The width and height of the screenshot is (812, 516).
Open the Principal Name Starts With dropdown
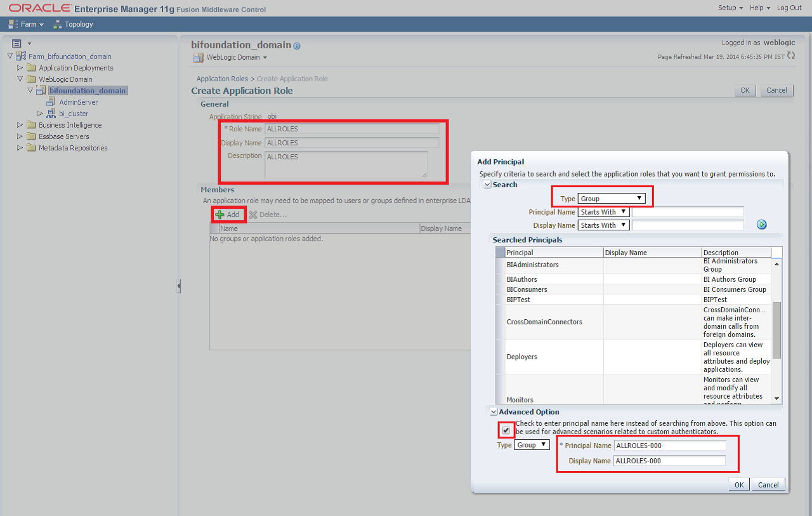(603, 212)
